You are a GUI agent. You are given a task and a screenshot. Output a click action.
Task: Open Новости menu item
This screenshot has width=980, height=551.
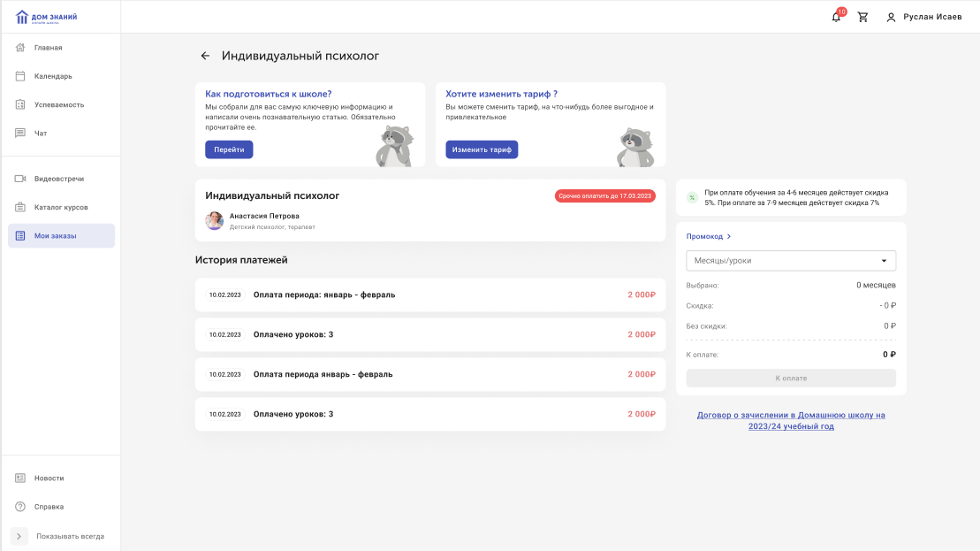[61, 478]
